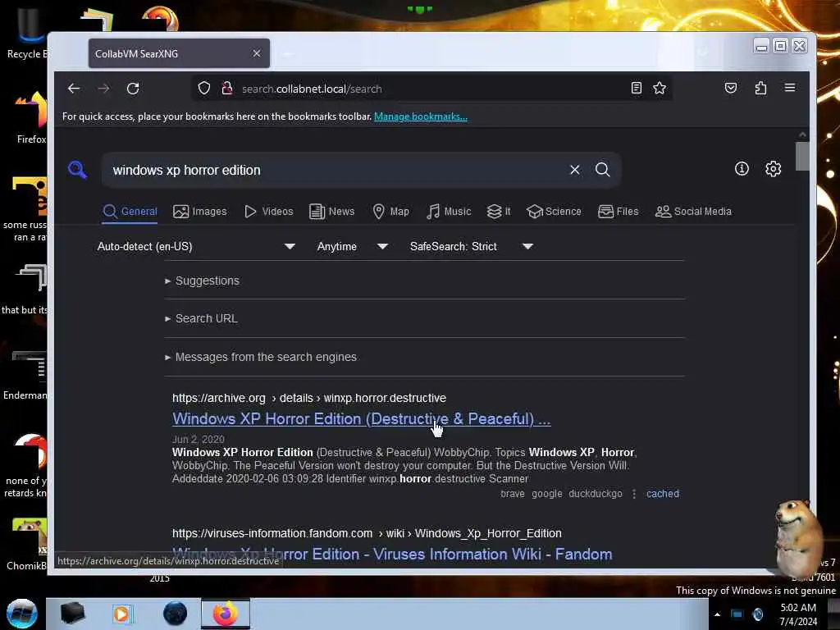This screenshot has width=840, height=630.
Task: Switch to the Videos category tab
Action: [x=268, y=211]
